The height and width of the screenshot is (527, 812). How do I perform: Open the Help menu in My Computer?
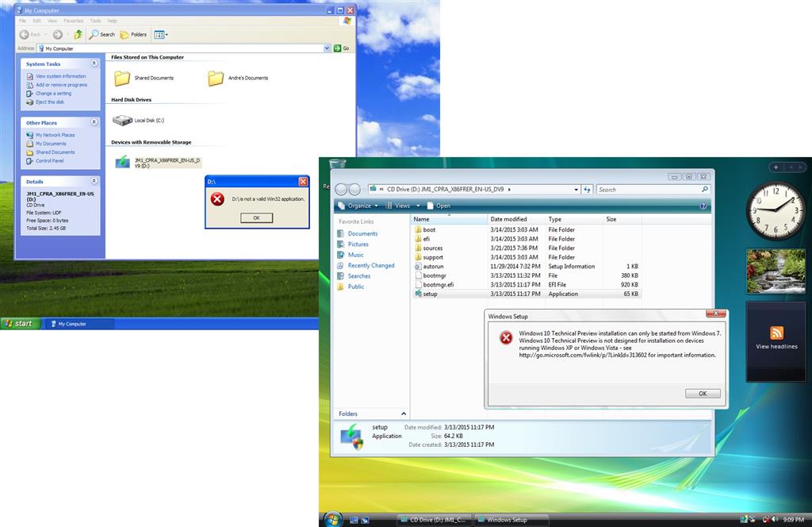click(113, 21)
